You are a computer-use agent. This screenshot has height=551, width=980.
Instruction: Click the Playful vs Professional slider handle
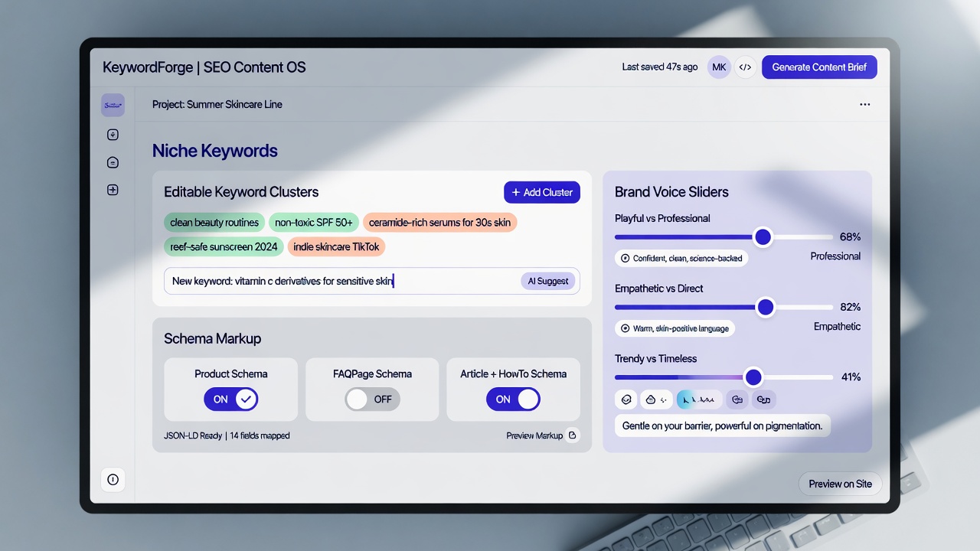(x=763, y=237)
